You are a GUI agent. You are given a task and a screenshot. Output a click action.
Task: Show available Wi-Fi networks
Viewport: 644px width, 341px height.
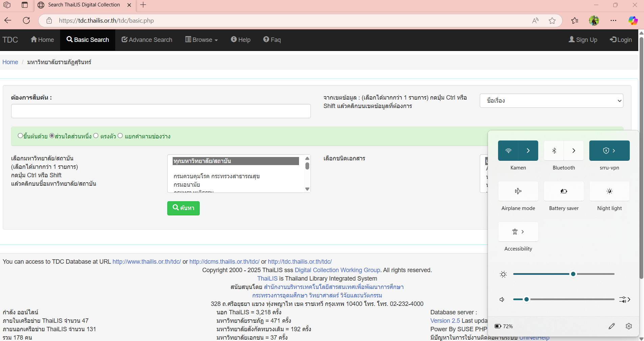[x=528, y=151]
